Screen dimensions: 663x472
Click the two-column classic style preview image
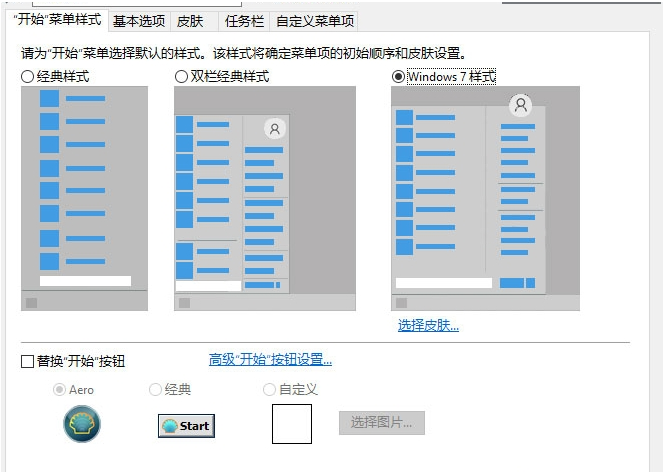(265, 198)
